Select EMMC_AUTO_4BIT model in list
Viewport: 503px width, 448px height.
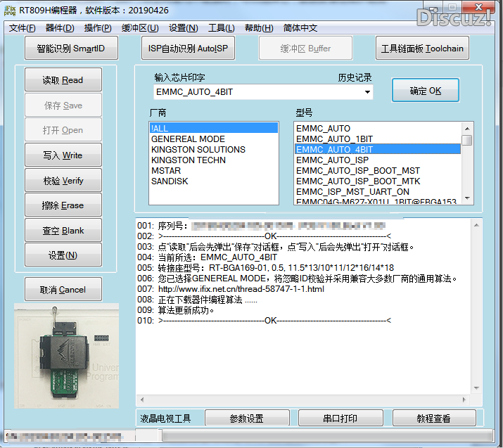[378, 149]
